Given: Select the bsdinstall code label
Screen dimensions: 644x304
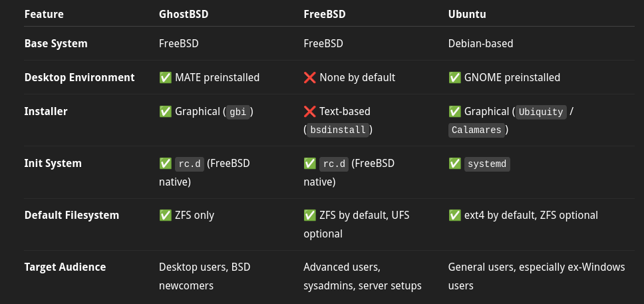Looking at the screenshot, I should click(338, 130).
